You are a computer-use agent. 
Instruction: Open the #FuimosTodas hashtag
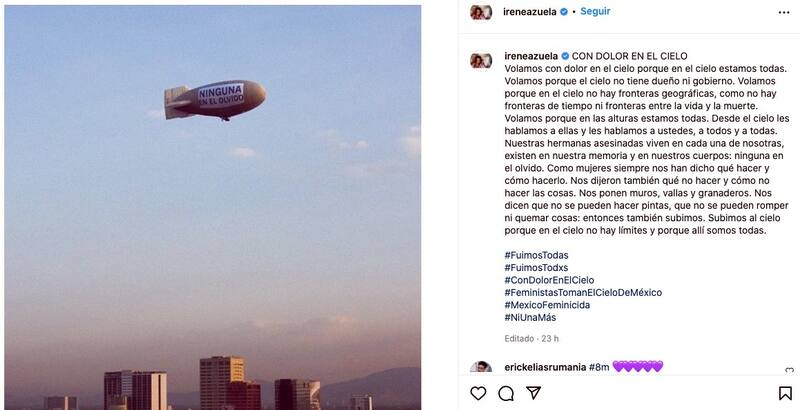click(x=537, y=256)
